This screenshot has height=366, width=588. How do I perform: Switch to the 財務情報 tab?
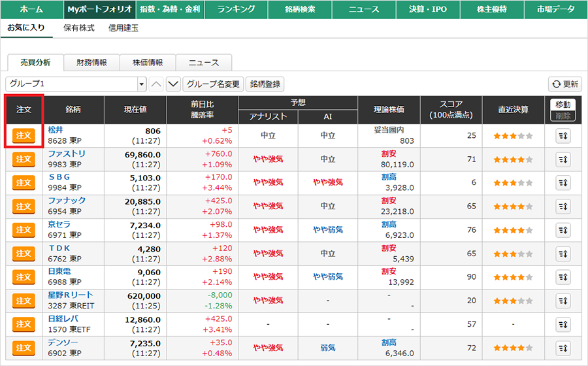point(91,63)
